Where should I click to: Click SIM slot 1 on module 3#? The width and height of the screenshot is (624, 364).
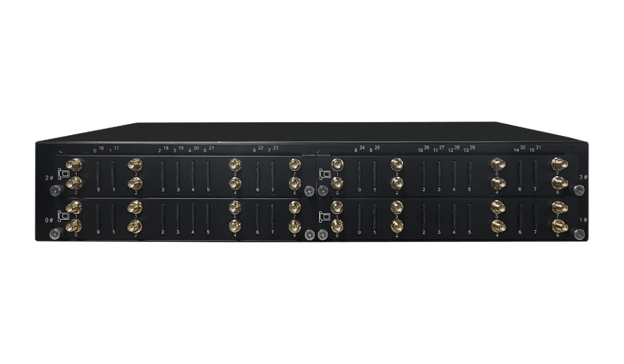[x=374, y=173]
